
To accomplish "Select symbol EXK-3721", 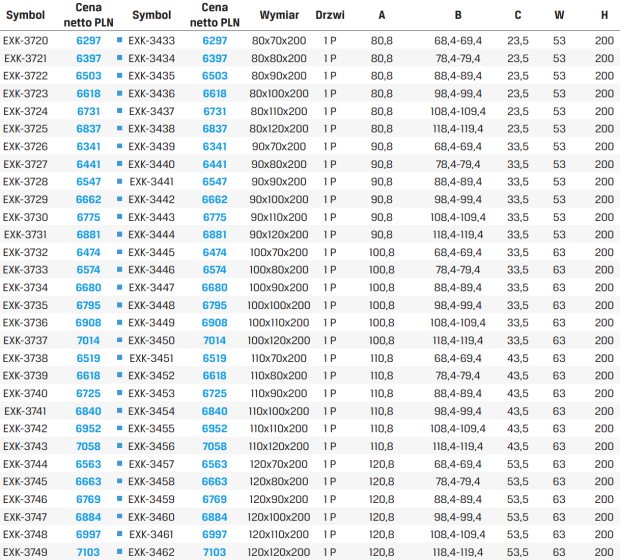I will 25,59.
